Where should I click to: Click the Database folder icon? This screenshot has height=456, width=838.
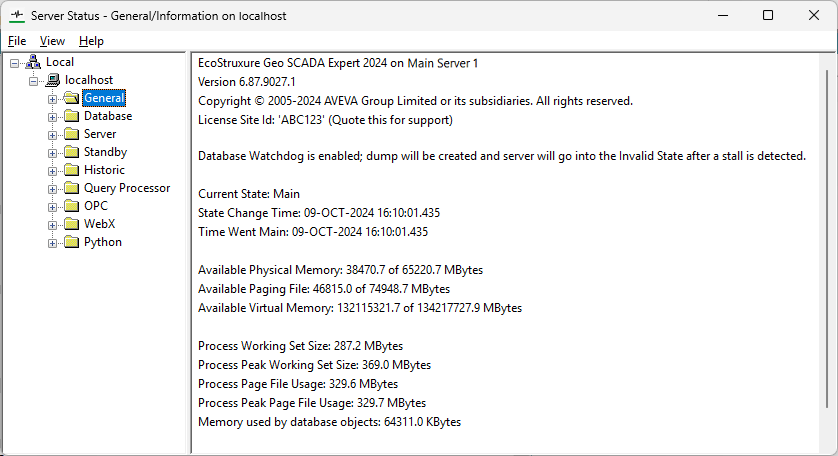(71, 116)
